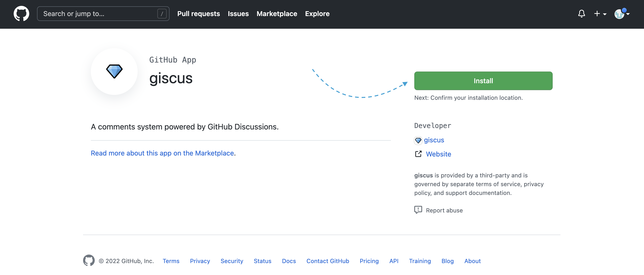Click the 'GitHub App' label

pos(172,60)
